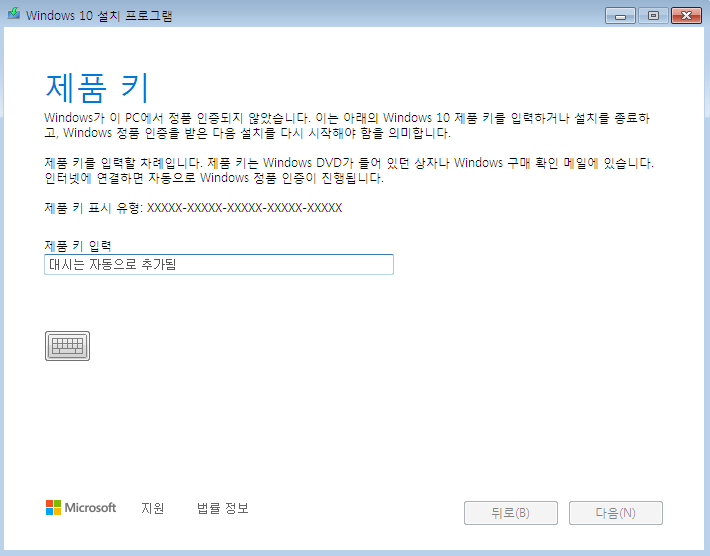Minimize the Windows 10 setup window
This screenshot has width=710, height=556.
point(620,16)
